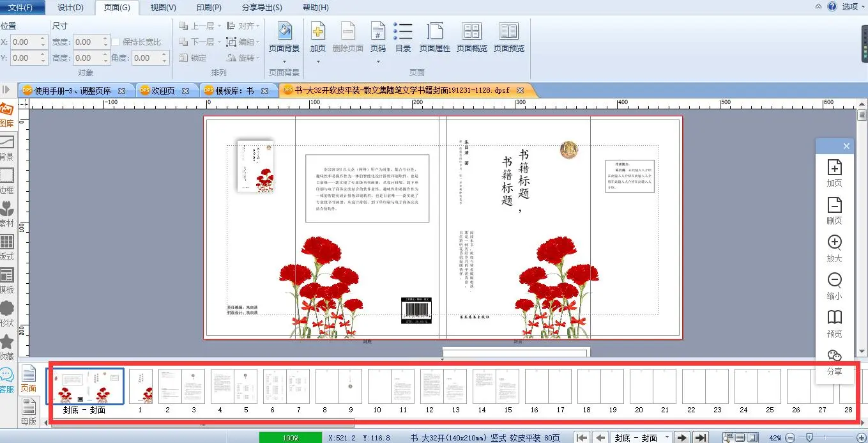Select the 形状 shapes sidebar icon

tap(7, 313)
